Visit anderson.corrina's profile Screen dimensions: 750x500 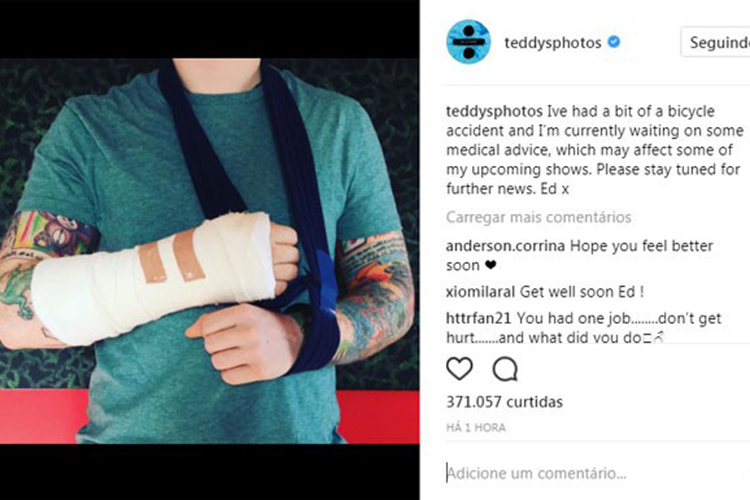[505, 246]
